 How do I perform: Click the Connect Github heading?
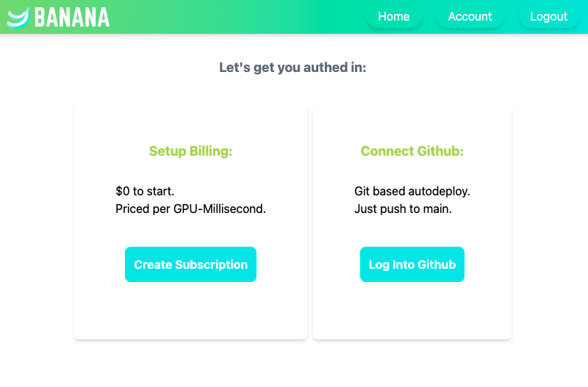[x=412, y=151]
